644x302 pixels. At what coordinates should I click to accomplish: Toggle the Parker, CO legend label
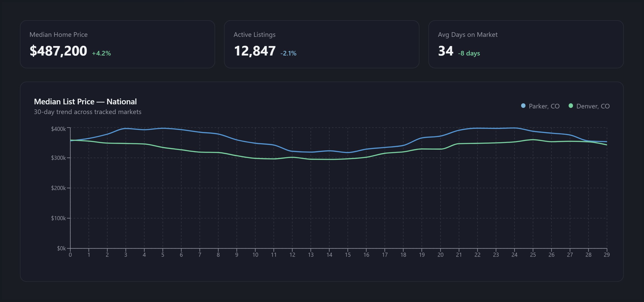pyautogui.click(x=544, y=106)
